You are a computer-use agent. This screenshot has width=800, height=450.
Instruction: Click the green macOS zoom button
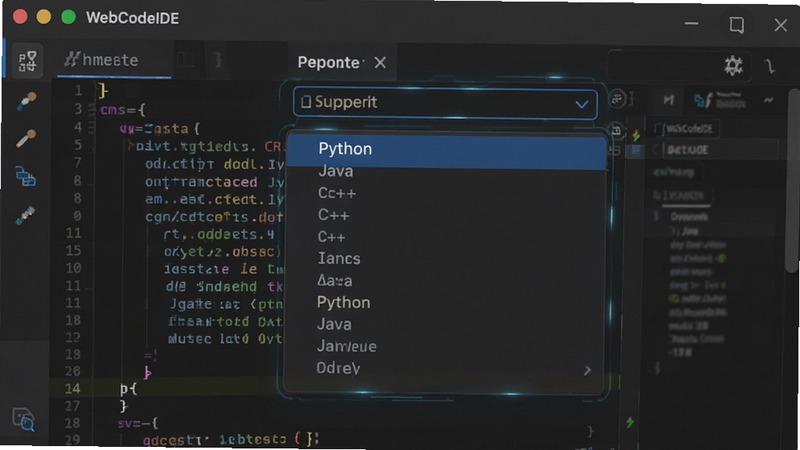coord(68,17)
